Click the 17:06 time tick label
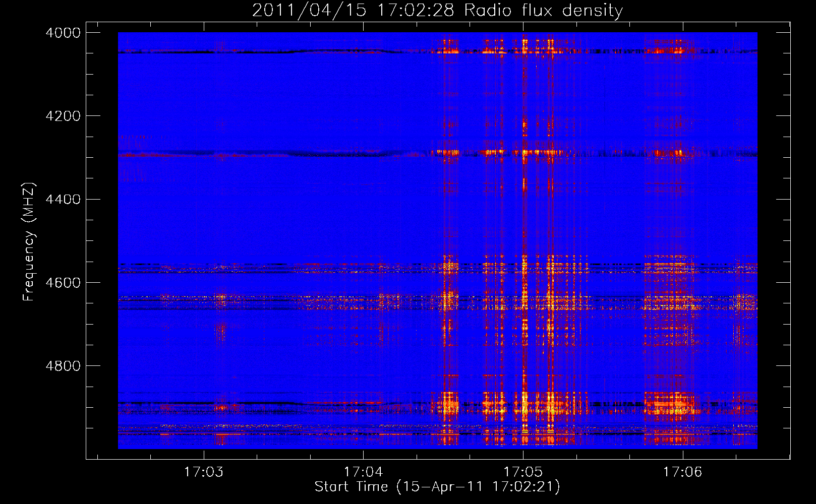Viewport: 816px width, 504px height. (x=682, y=472)
